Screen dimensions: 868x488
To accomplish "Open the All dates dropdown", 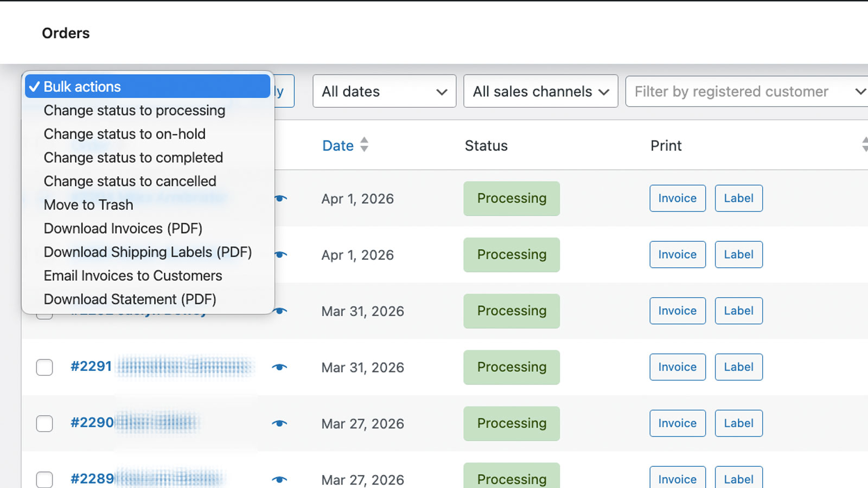I will click(x=384, y=91).
